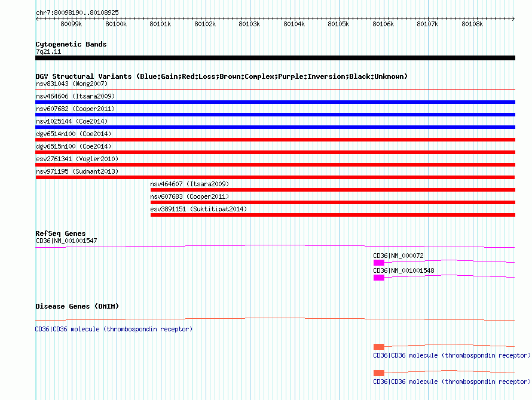Click the upper orange OMIM exon box
The image size is (532, 400).
tap(378, 347)
